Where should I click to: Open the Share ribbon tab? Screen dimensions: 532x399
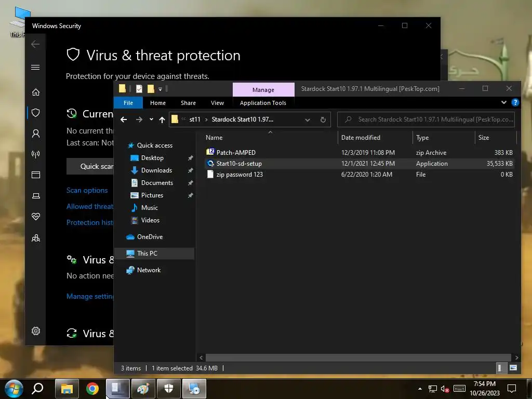tap(188, 103)
